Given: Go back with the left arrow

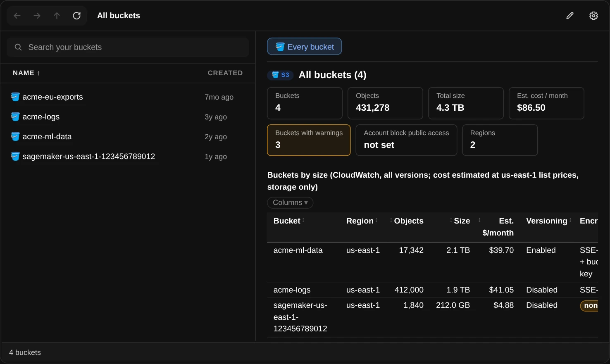Looking at the screenshot, I should (x=17, y=16).
